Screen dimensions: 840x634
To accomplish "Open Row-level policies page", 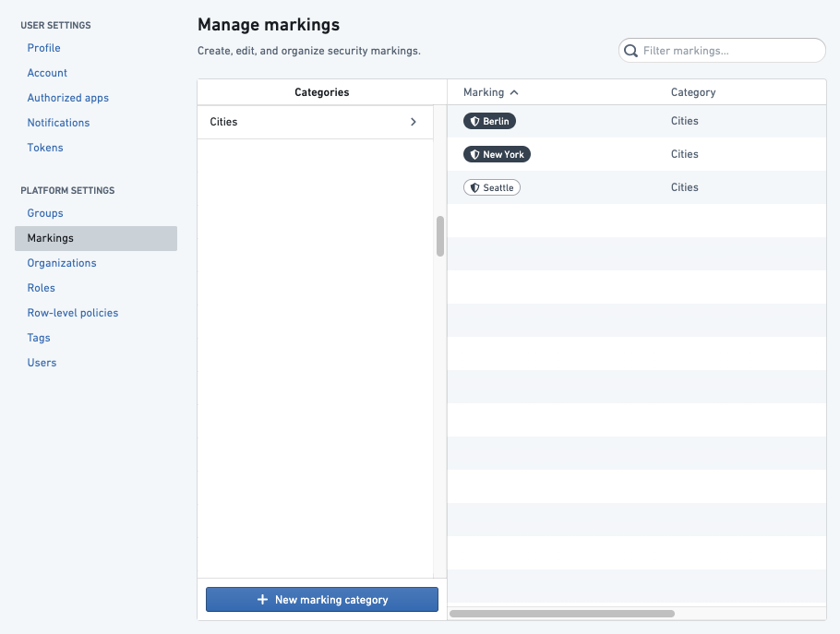I will point(73,313).
